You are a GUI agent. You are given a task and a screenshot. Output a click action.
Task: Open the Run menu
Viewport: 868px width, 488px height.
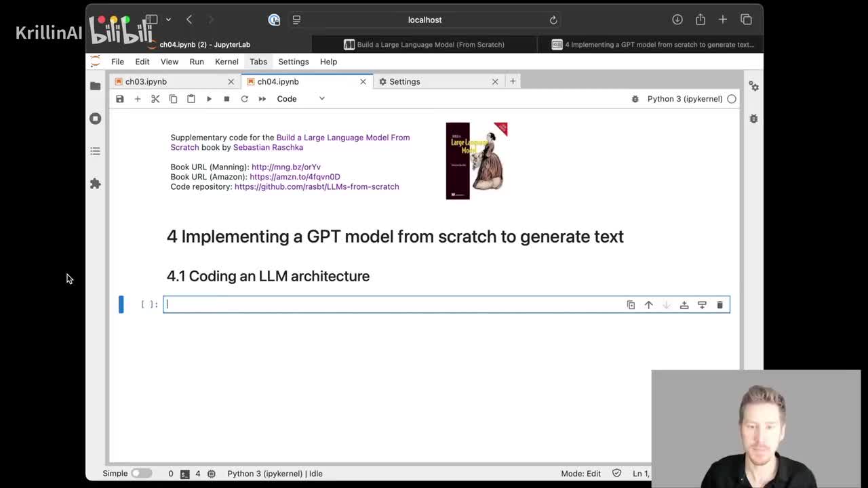point(197,62)
